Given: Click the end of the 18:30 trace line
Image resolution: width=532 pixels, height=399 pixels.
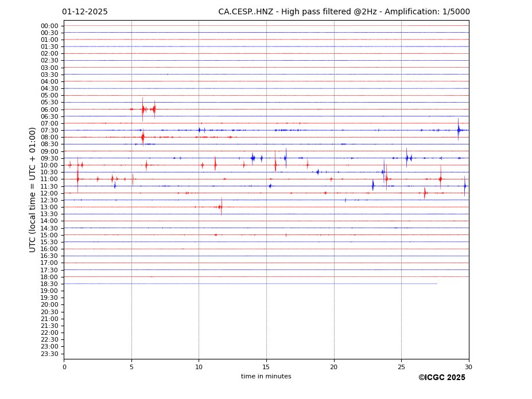Looking at the screenshot, I should [437, 284].
